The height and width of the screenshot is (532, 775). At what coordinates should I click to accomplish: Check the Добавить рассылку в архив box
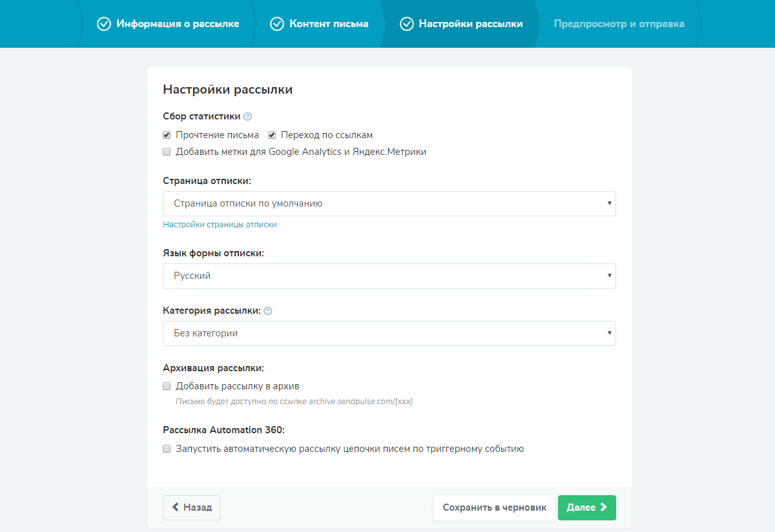coord(167,386)
